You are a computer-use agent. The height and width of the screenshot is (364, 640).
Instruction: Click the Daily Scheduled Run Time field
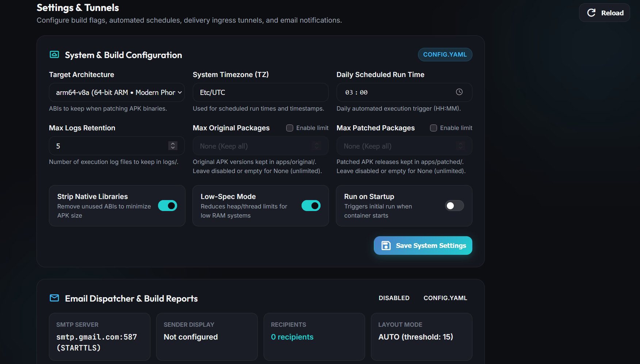405,92
